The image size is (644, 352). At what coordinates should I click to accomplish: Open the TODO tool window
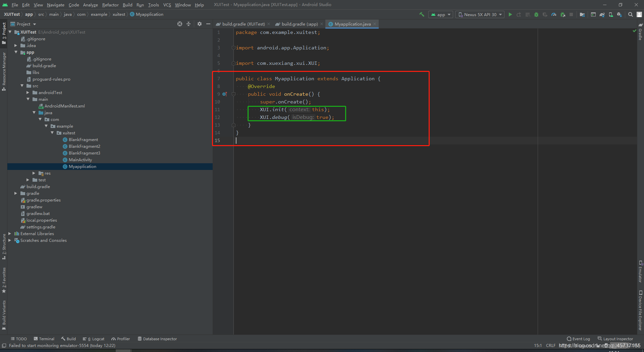[x=19, y=339]
